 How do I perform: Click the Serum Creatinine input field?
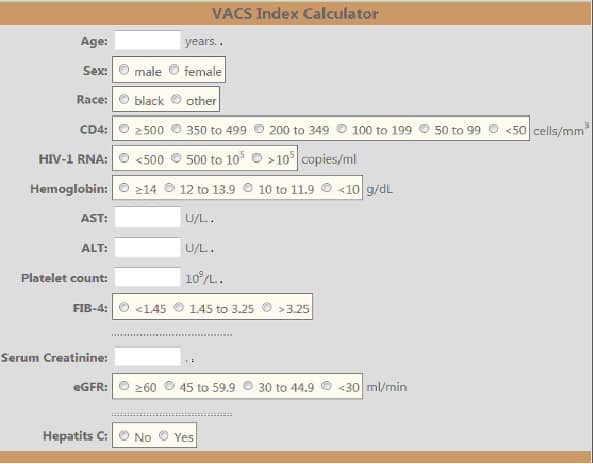click(x=147, y=357)
